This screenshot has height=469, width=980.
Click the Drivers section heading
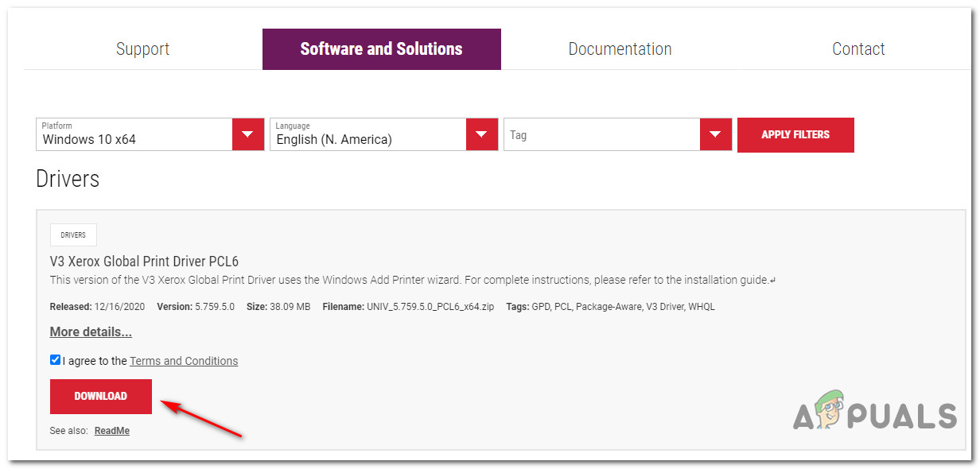68,179
